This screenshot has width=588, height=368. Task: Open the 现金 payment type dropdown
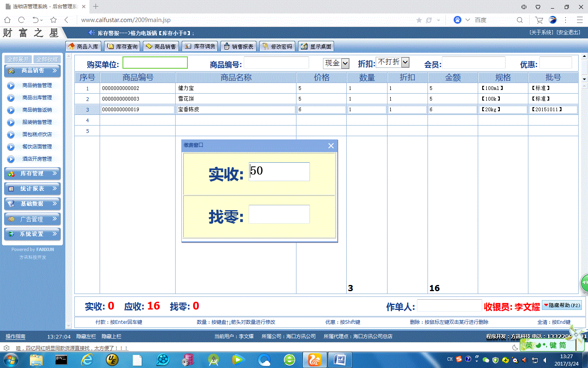pos(345,63)
